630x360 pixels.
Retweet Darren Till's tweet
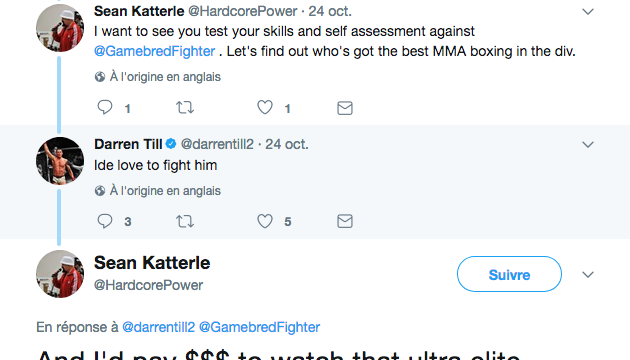click(185, 221)
